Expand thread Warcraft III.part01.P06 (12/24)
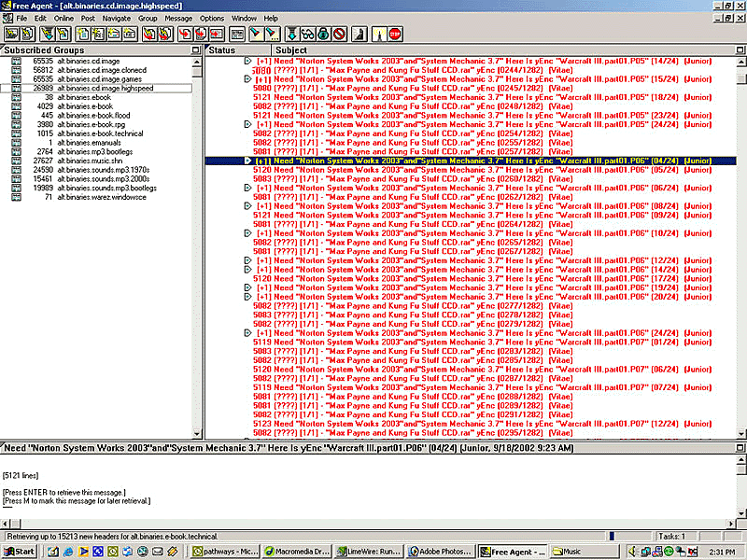 point(247,260)
